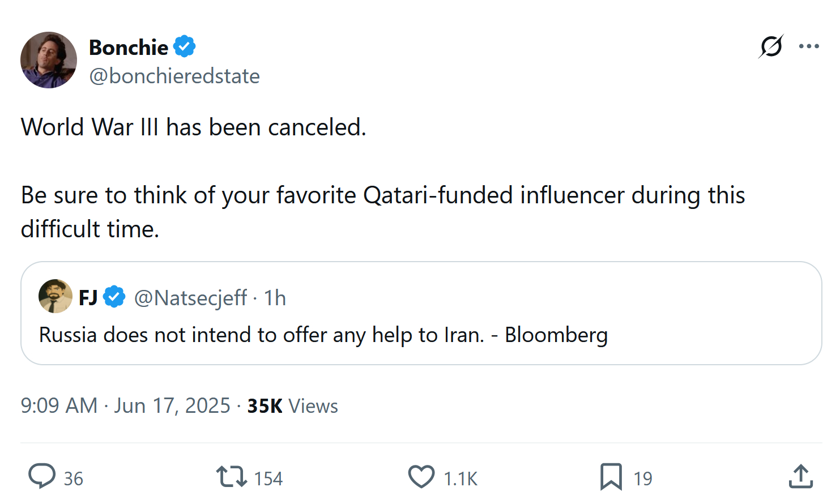Image resolution: width=840 pixels, height=504 pixels.
Task: Like the tweet with heart icon
Action: (x=421, y=477)
